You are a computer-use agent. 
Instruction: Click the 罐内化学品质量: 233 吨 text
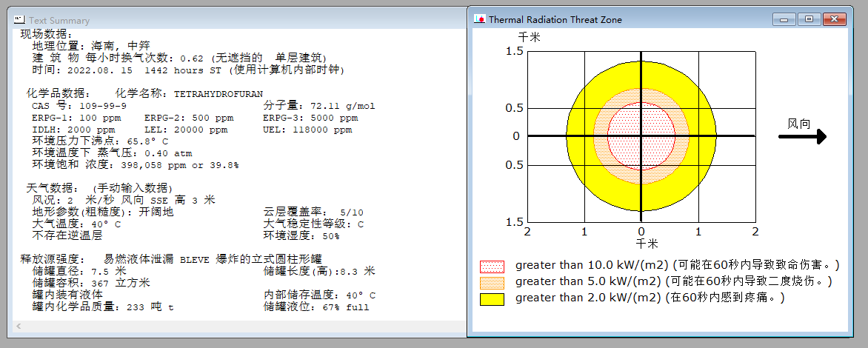[103, 307]
